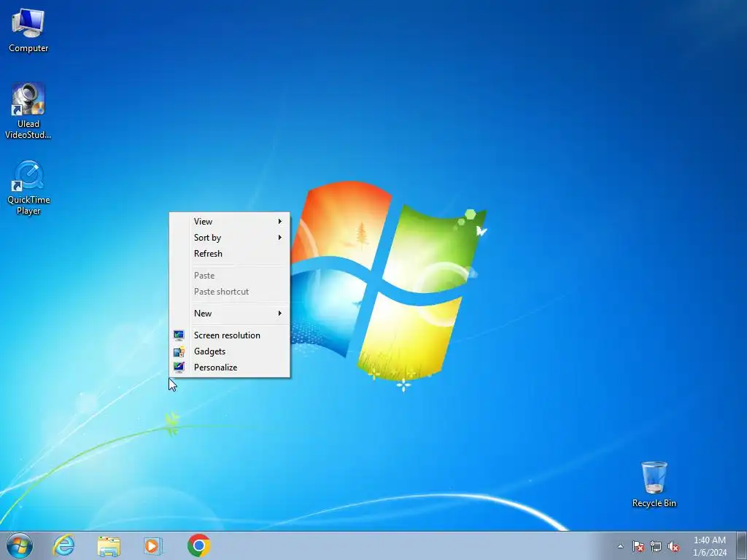The height and width of the screenshot is (560, 747).
Task: Click the Personalize menu icon
Action: [x=179, y=367]
